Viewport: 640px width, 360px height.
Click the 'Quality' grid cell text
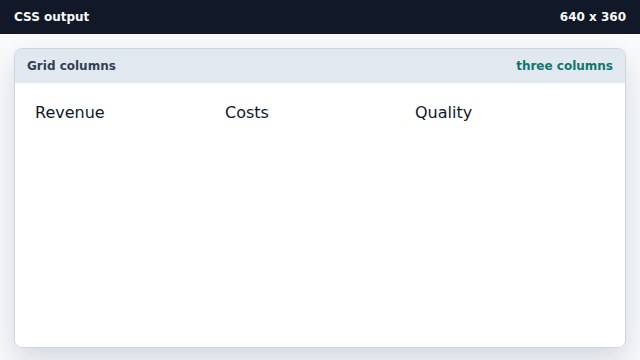click(x=444, y=113)
